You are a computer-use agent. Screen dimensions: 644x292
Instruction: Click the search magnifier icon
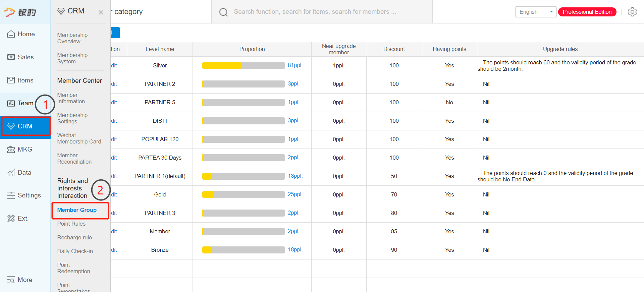pyautogui.click(x=223, y=12)
